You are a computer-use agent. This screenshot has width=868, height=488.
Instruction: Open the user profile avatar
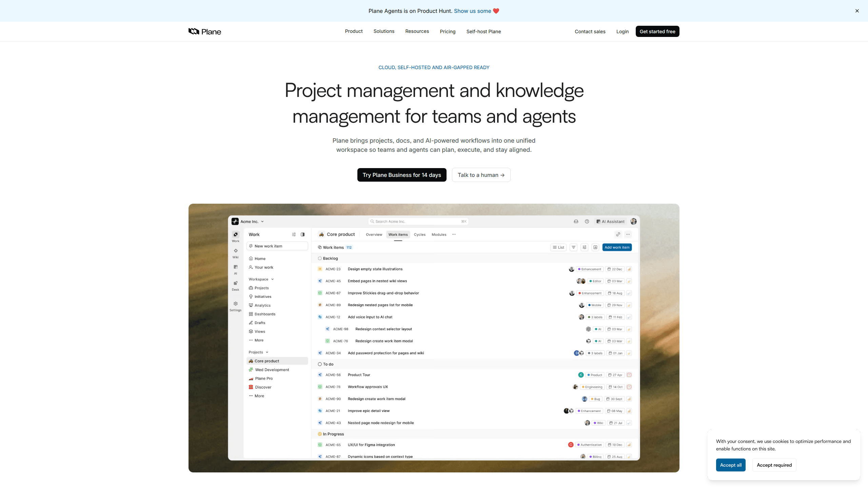tap(633, 222)
